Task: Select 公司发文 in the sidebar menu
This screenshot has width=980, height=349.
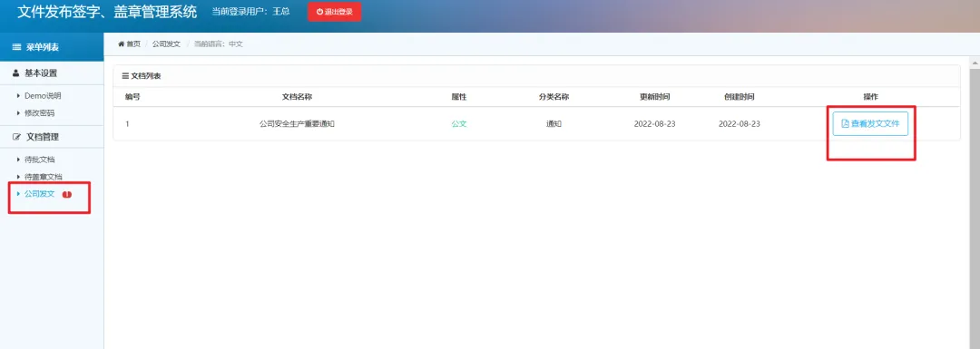Action: pyautogui.click(x=39, y=194)
